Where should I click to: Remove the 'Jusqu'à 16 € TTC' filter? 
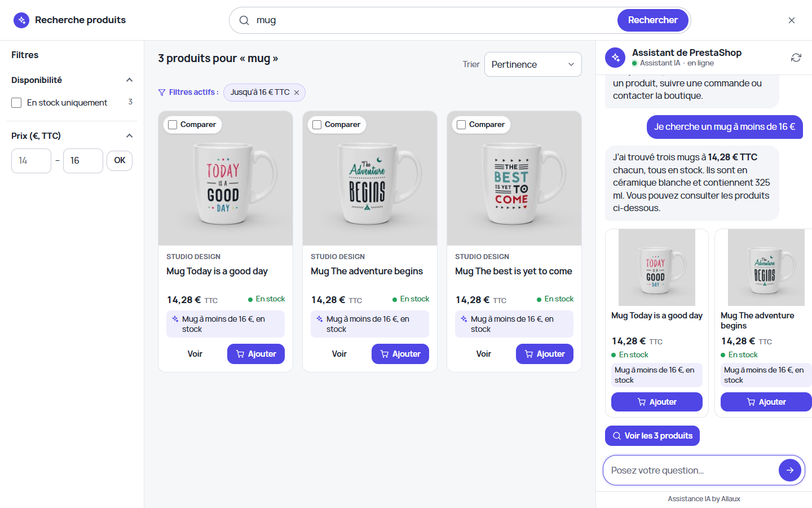click(297, 93)
